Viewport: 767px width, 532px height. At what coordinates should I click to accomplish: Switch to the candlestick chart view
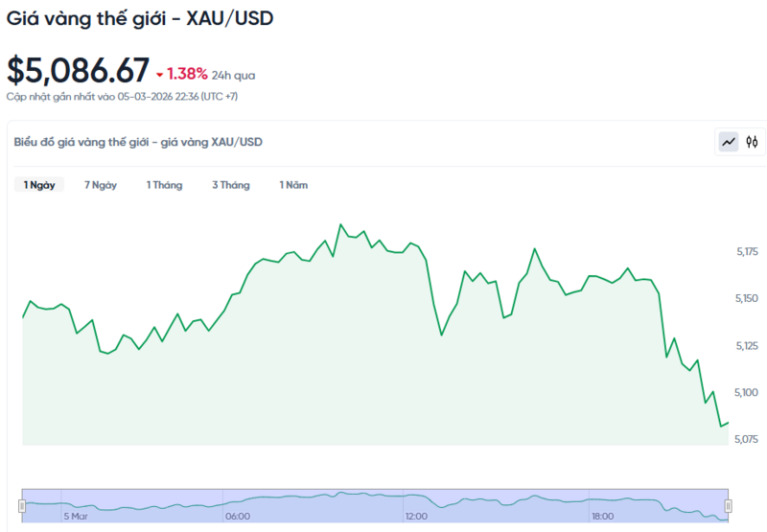tap(753, 142)
